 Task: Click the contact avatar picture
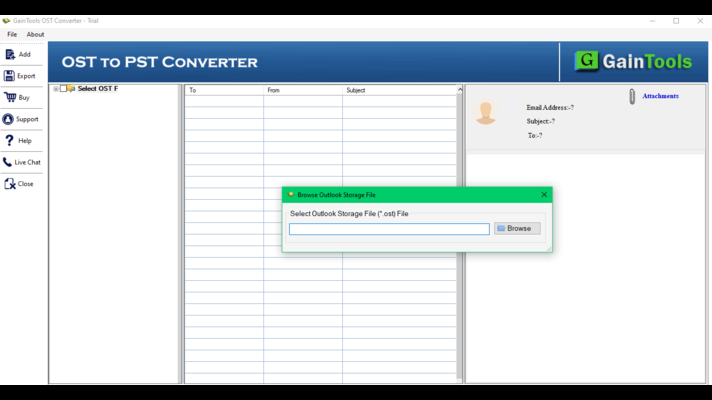(x=485, y=113)
